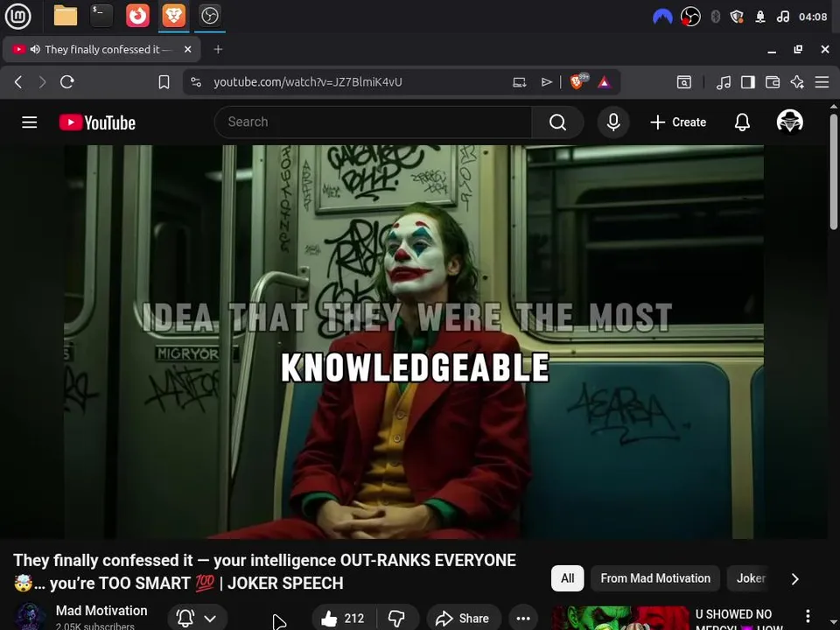Open Mad Motivation channel name
This screenshot has height=630, width=840.
click(101, 611)
